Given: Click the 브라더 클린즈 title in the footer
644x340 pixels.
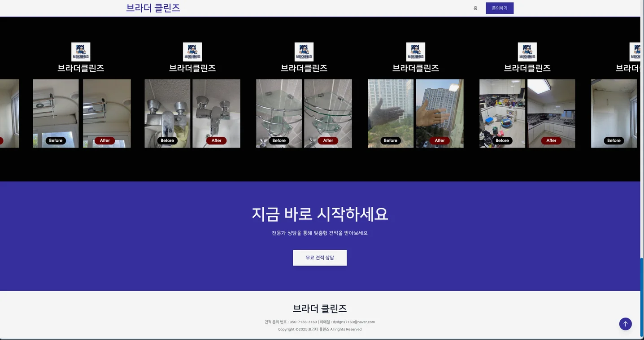Looking at the screenshot, I should (320, 309).
